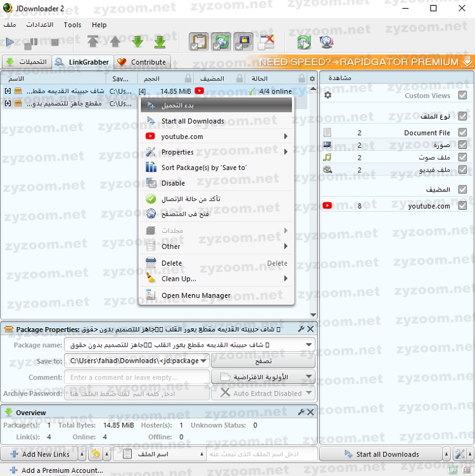This screenshot has width=475, height=476.
Task: Move selection up with grey up arrow
Action: pos(115,41)
